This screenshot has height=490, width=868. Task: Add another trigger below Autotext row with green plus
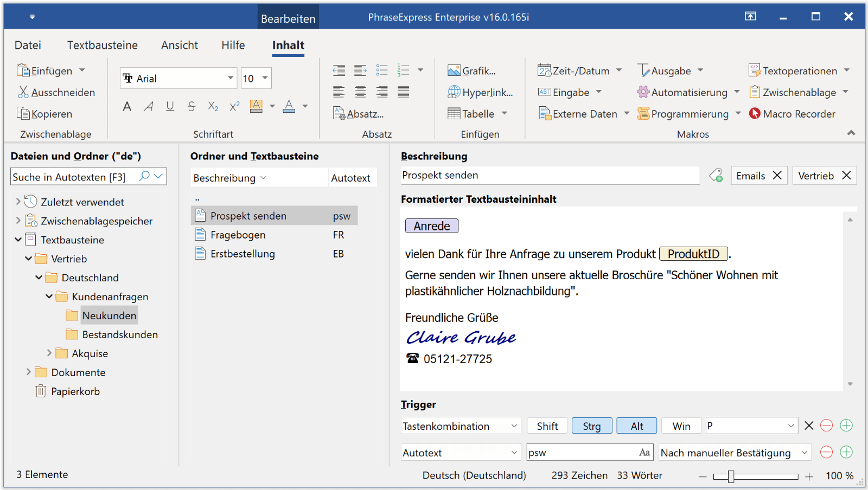846,452
